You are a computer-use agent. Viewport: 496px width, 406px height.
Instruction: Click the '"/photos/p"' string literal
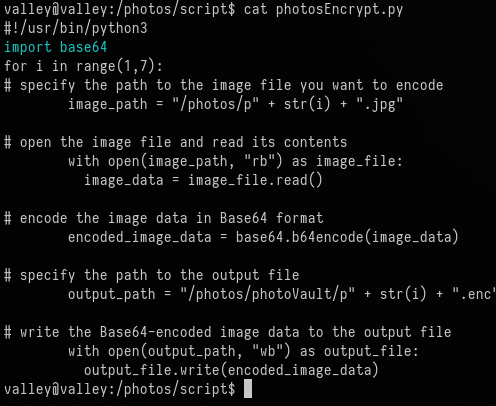(215, 104)
